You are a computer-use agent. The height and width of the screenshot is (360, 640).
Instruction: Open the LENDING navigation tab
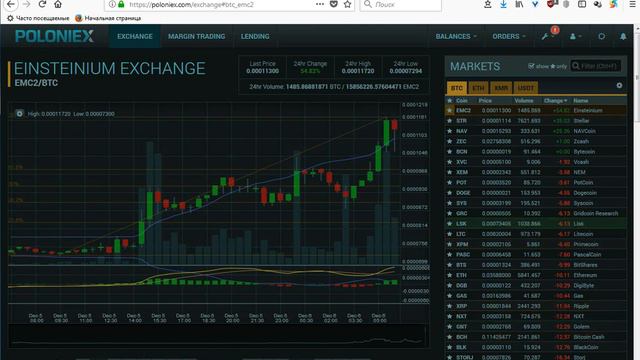pos(255,36)
